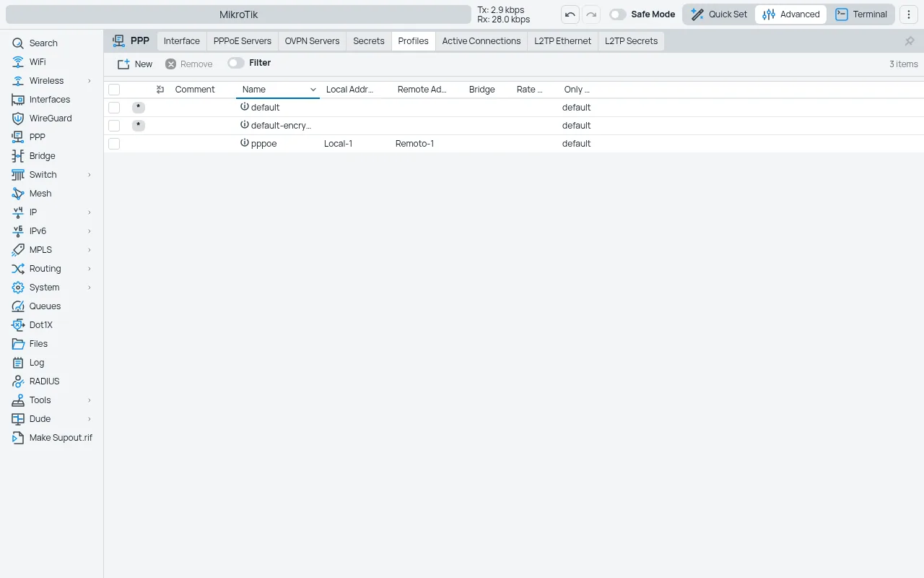Tick the select-all checkbox in table header
The height and width of the screenshot is (578, 924).
click(x=114, y=90)
